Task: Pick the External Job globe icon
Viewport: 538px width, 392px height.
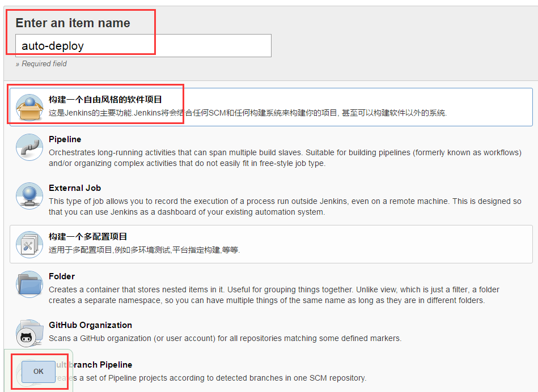Action: pyautogui.click(x=29, y=196)
